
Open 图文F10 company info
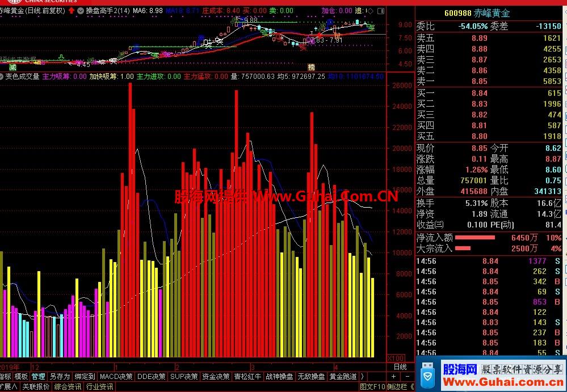coord(372,386)
